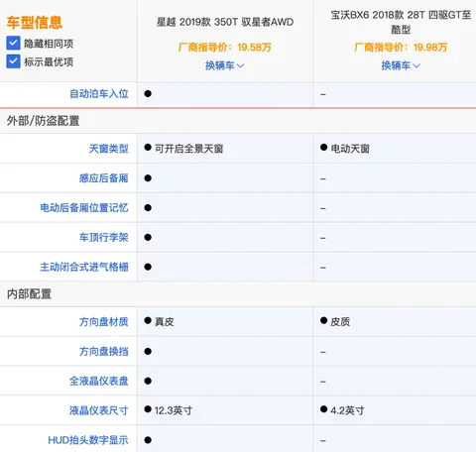Click the 星越 2019款 350T 驭星者AWD title
Viewport: 476px width, 452px height.
[x=225, y=22]
